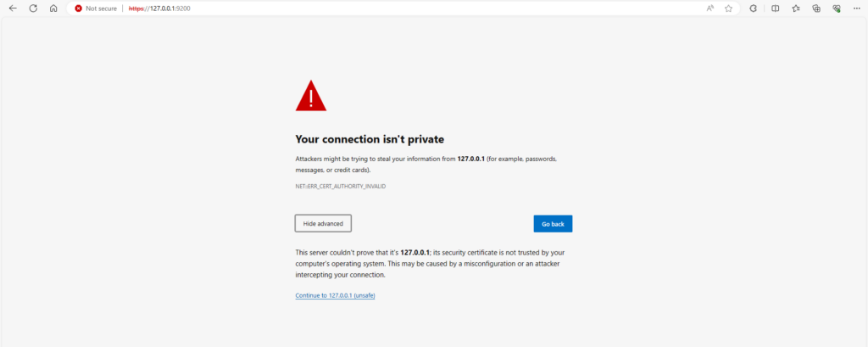Screen dimensions: 868x347
Task: Collapse details with Hide advanced button
Action: pyautogui.click(x=323, y=223)
